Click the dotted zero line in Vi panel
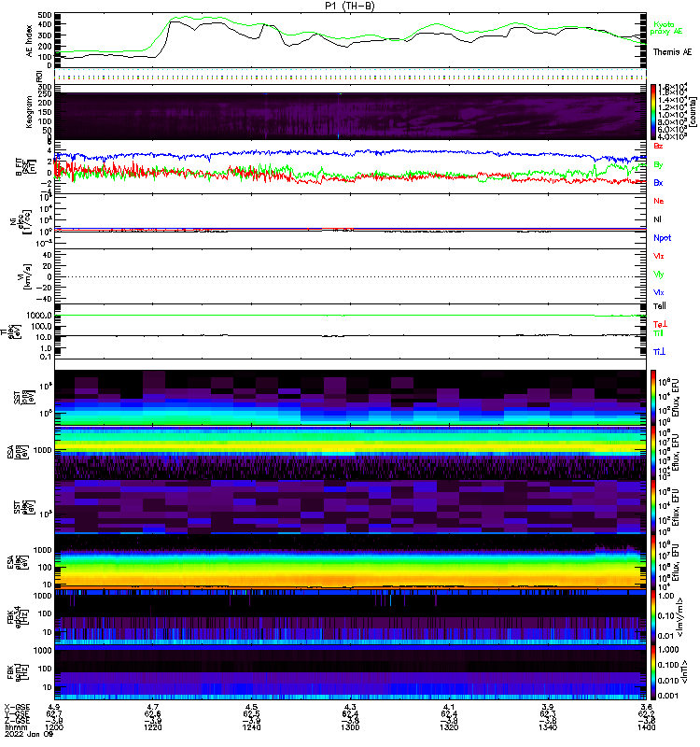Viewport: 700px width, 747px height. (351, 276)
